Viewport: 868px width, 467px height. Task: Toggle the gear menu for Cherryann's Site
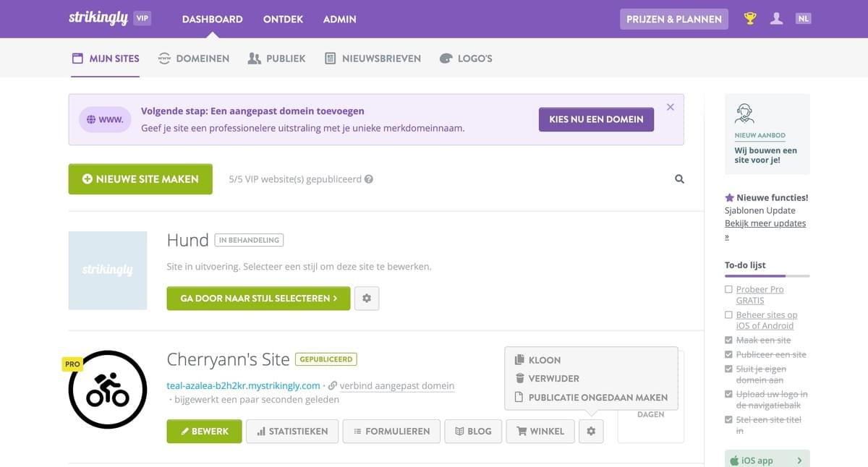pyautogui.click(x=591, y=431)
